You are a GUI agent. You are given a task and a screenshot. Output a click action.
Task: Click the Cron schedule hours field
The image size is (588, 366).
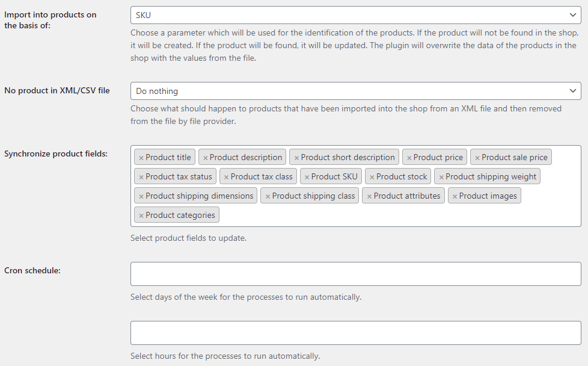[355, 333]
